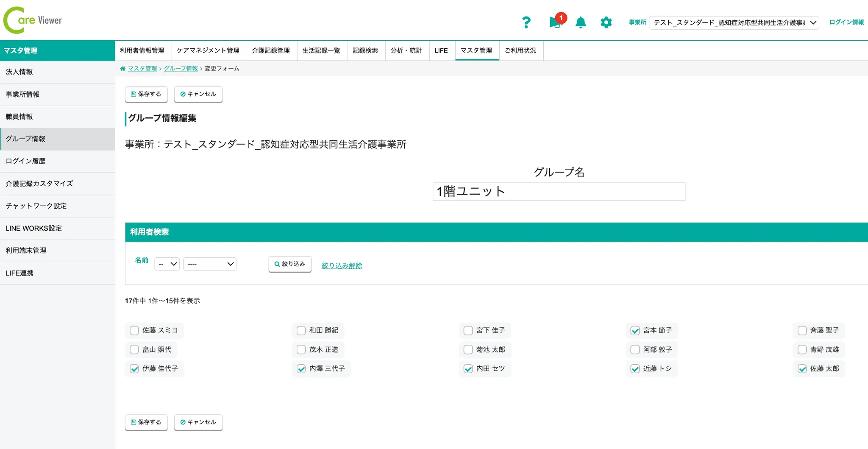Screen dimensions: 868x449
Task: Uncheck the 内田 セツ checkbox
Action: [468, 368]
